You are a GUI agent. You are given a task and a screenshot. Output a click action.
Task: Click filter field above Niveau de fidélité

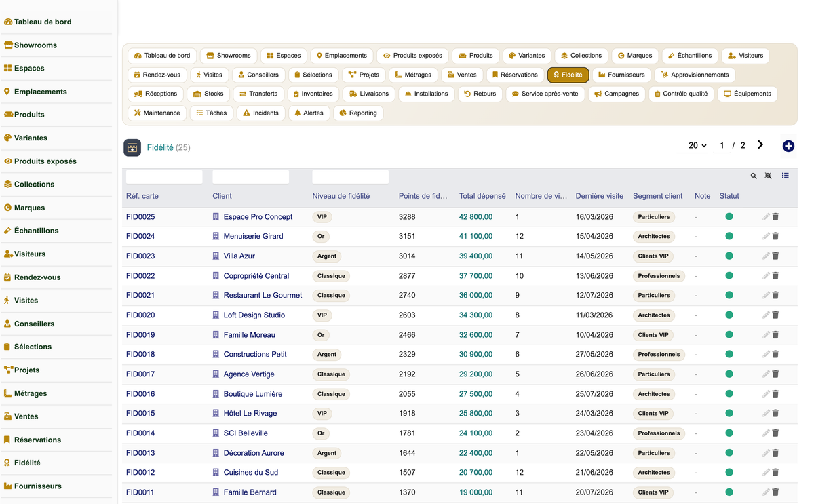click(x=351, y=176)
